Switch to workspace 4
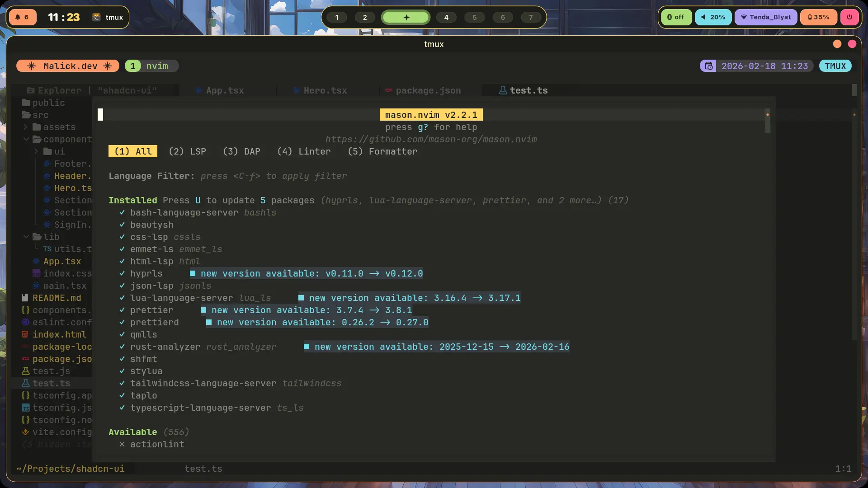Viewport: 868px width, 488px height. (446, 17)
